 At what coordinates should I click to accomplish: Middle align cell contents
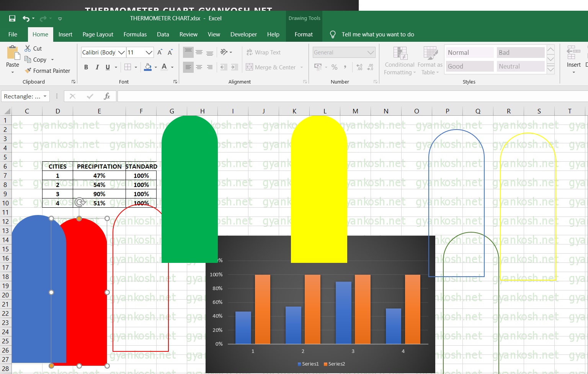[x=199, y=52]
